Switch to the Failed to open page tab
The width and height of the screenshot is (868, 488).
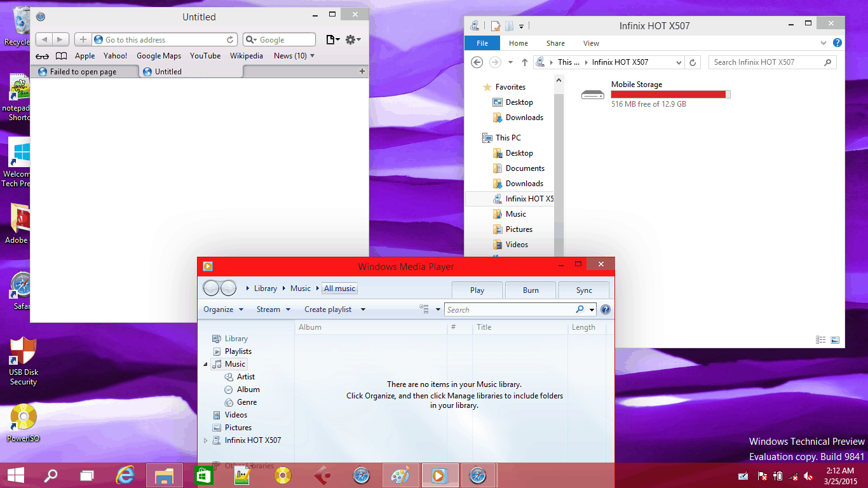coord(83,72)
